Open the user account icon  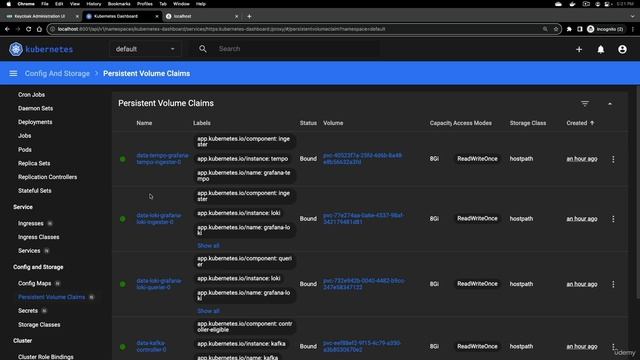point(622,49)
